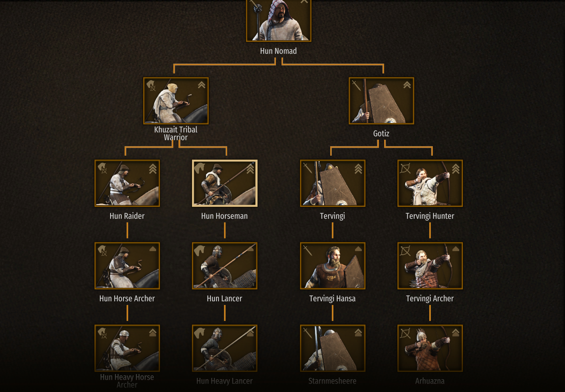The height and width of the screenshot is (392, 565).
Task: Select the Hun Nomad troop portrait
Action: [x=278, y=20]
